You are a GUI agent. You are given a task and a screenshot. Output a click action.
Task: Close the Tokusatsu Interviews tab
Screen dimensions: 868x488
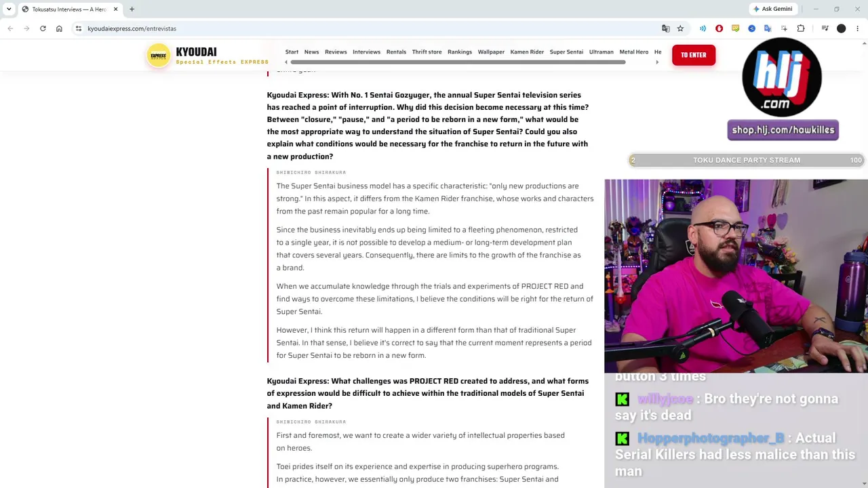click(115, 9)
